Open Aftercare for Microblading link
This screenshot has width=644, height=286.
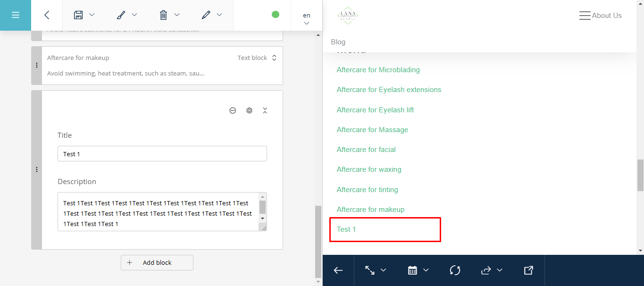click(378, 70)
